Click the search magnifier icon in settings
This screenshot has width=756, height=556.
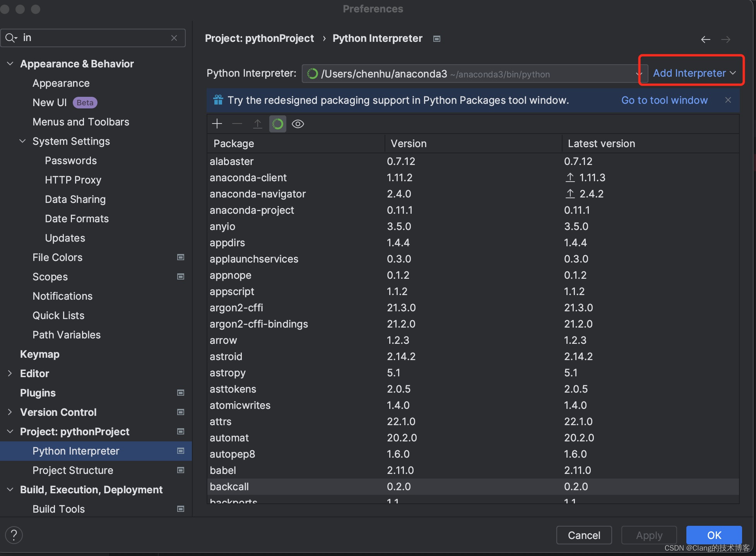click(x=9, y=38)
